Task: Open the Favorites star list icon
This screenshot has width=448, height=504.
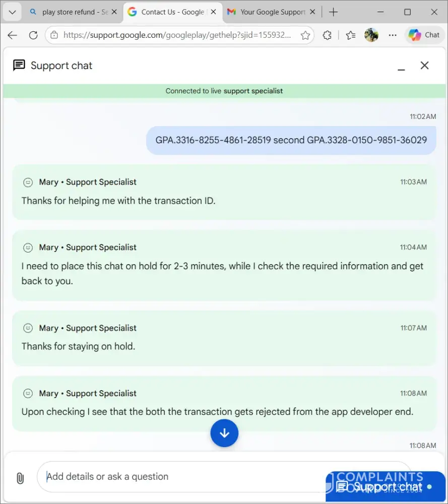Action: tap(351, 35)
